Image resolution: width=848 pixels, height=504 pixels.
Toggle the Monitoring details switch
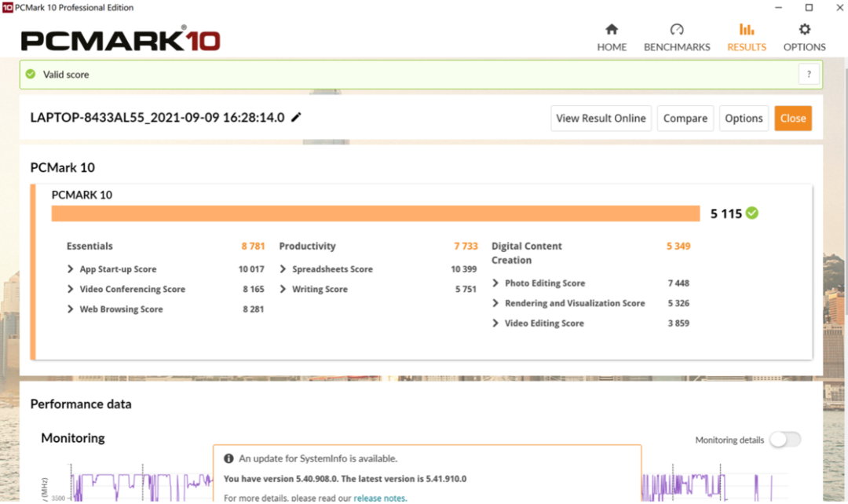785,440
